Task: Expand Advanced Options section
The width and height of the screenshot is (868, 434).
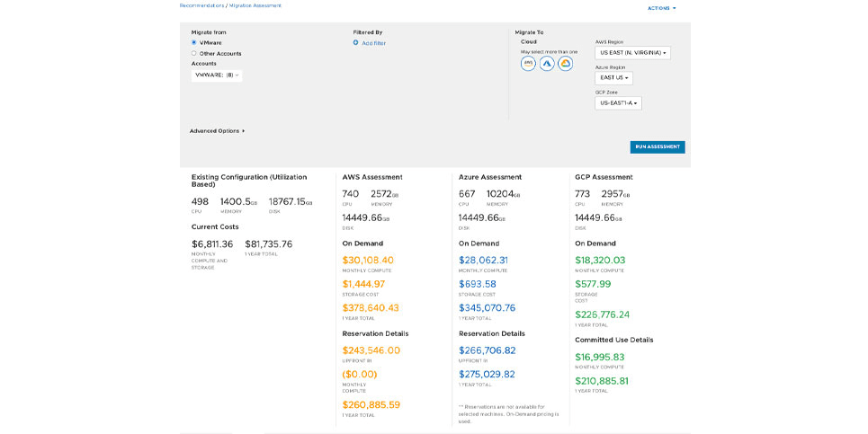Action: coord(217,131)
